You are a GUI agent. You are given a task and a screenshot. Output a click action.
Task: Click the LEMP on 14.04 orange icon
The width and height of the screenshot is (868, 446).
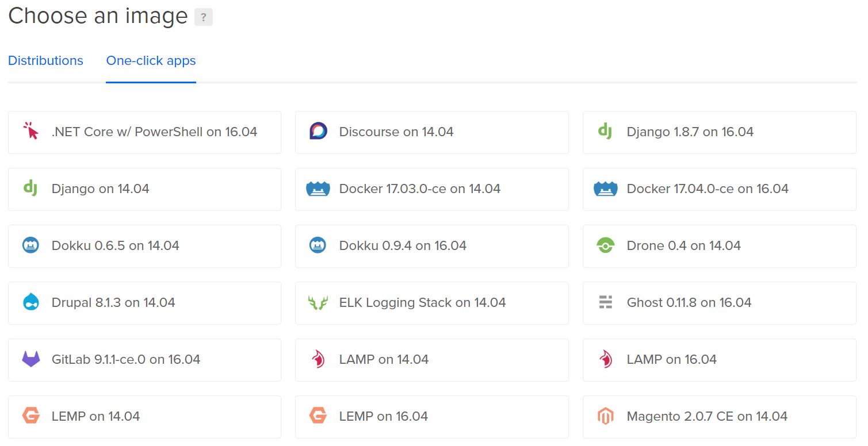30,416
